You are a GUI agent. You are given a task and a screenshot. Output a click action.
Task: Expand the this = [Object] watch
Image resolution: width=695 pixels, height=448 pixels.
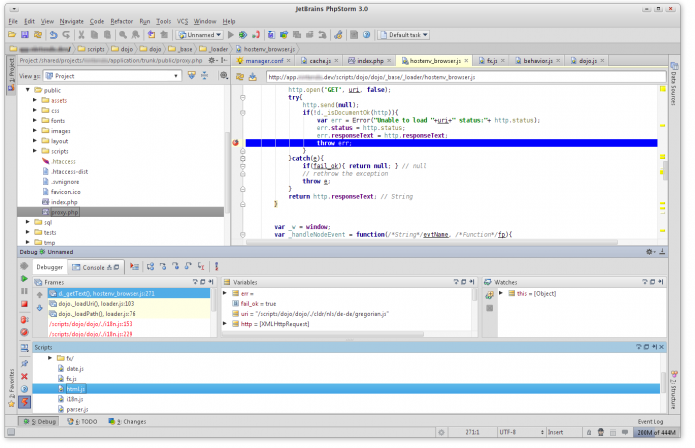[x=501, y=293]
